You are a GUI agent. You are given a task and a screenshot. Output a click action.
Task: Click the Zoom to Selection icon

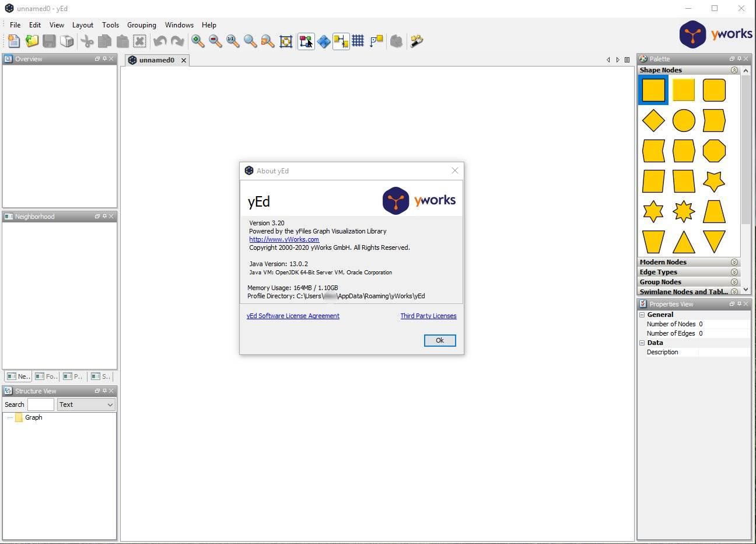pos(268,41)
